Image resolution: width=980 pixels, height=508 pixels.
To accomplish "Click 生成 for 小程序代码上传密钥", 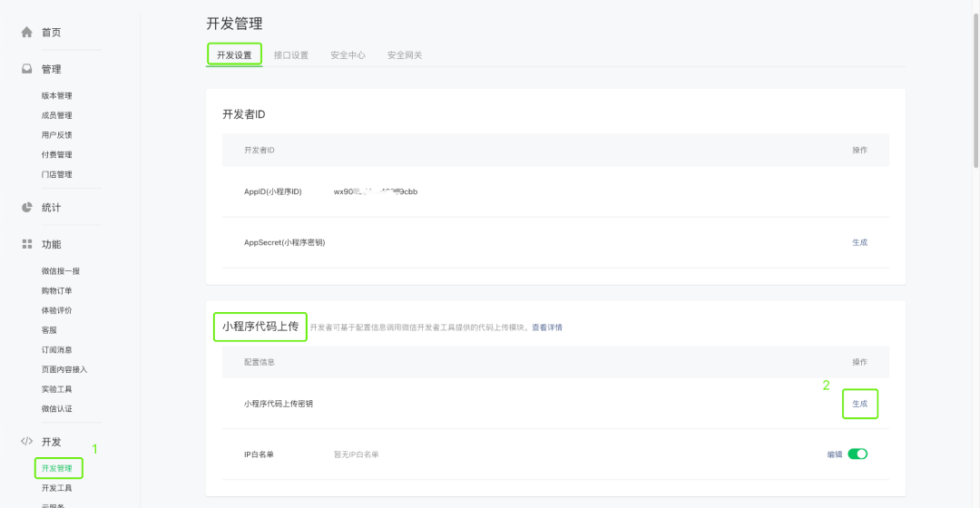I will (860, 404).
